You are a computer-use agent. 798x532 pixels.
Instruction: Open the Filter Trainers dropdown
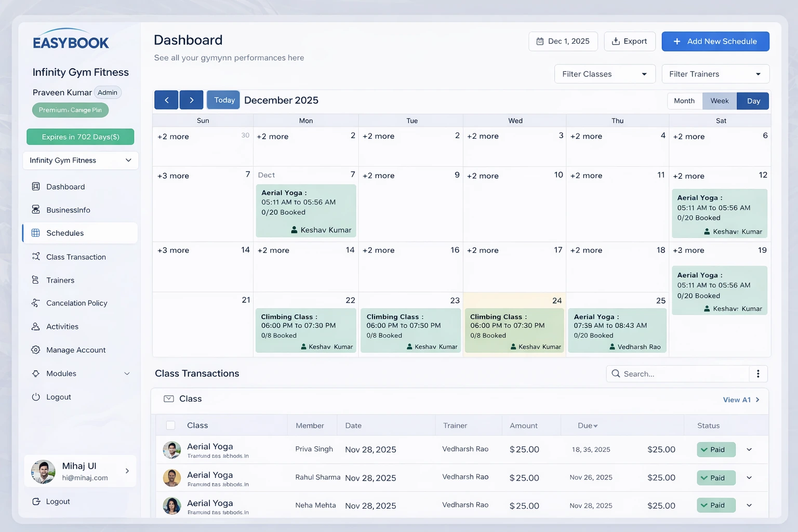click(715, 74)
